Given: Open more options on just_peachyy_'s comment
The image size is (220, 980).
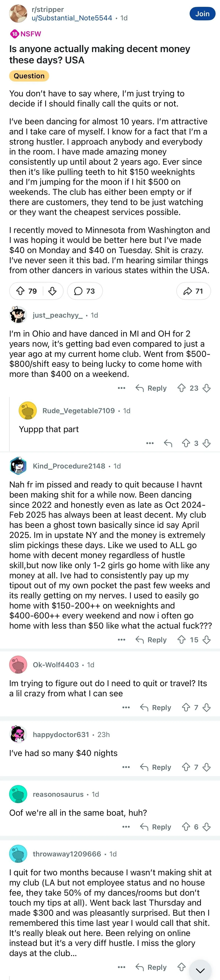Looking at the screenshot, I should click(x=122, y=388).
